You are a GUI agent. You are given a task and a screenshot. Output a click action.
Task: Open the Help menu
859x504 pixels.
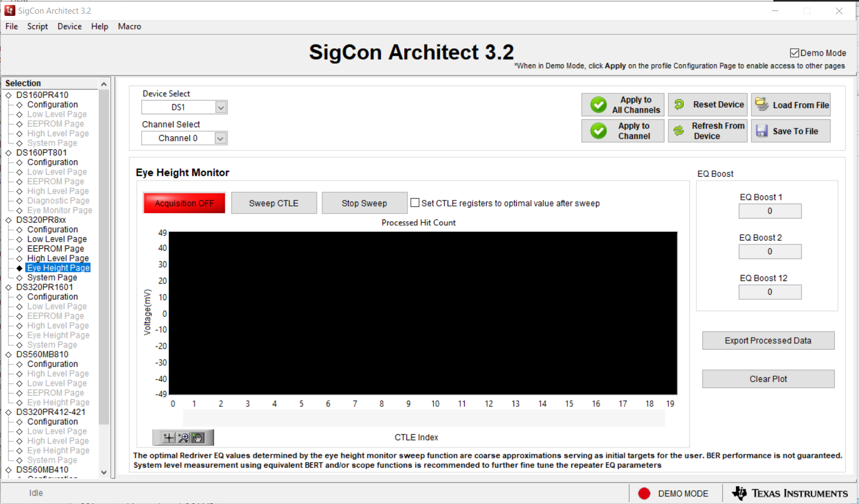[x=99, y=26]
